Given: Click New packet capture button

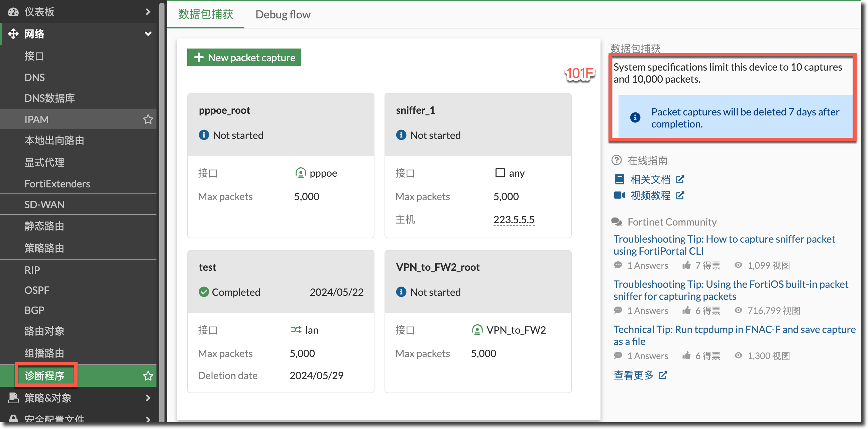Looking at the screenshot, I should 244,57.
